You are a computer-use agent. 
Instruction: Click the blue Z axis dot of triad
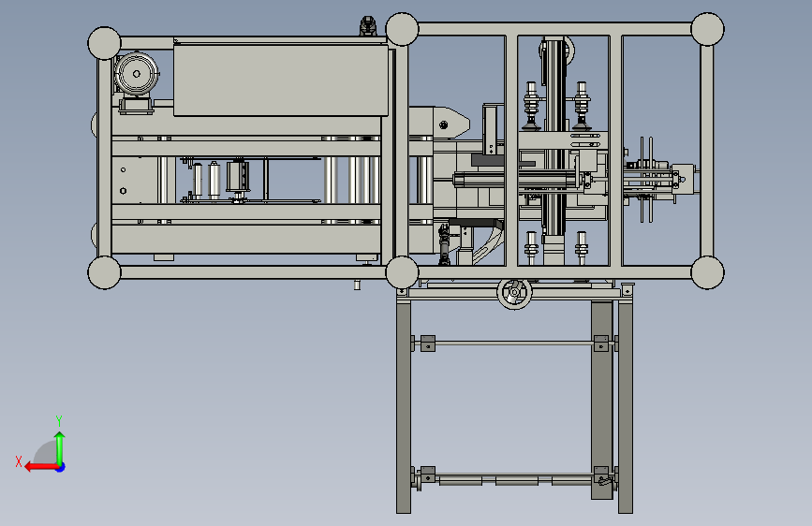click(61, 467)
